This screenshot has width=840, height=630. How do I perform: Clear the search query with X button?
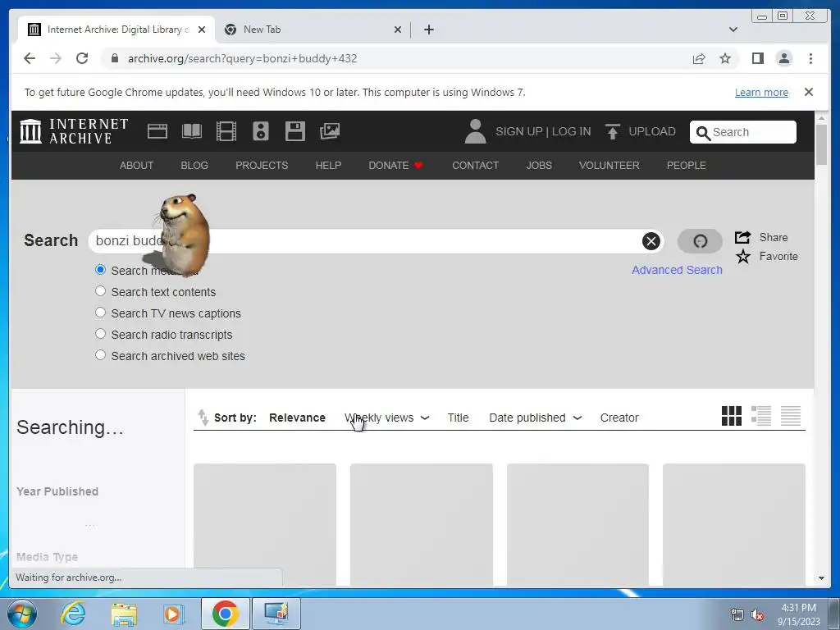(651, 241)
